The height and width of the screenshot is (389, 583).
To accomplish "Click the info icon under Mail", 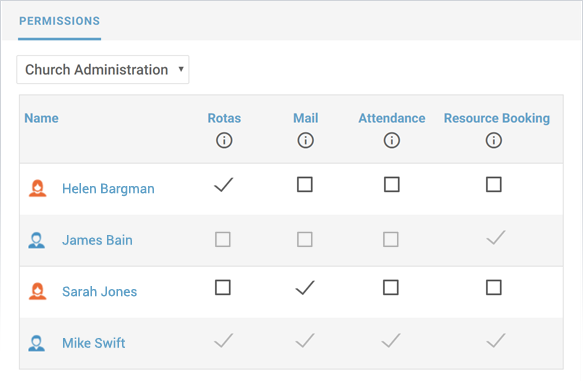I will pos(305,140).
